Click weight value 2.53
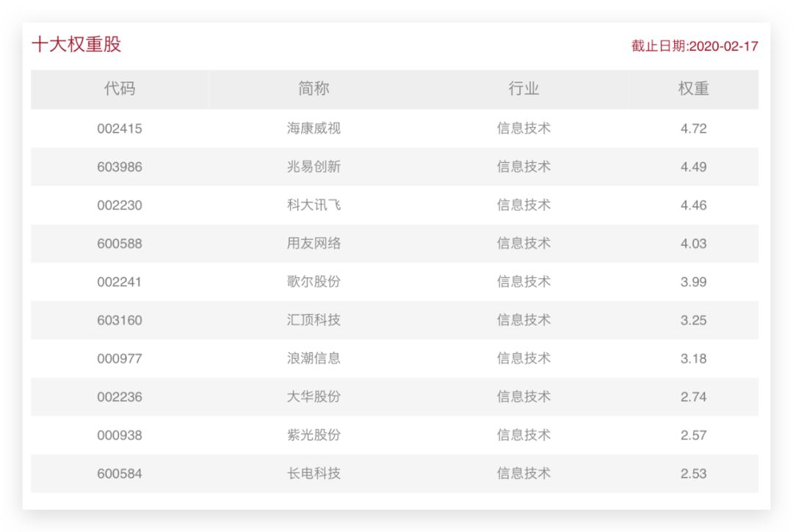This screenshot has width=793, height=532. pos(693,474)
